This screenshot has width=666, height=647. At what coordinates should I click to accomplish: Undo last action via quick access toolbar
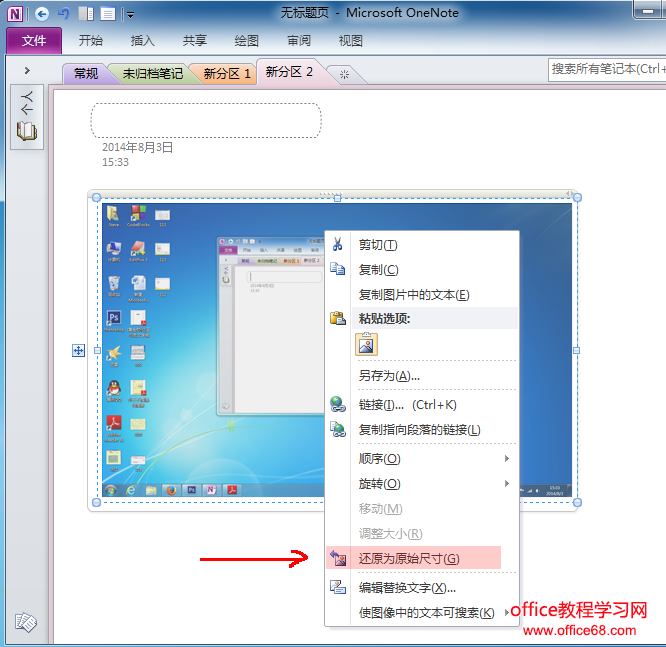tap(64, 14)
